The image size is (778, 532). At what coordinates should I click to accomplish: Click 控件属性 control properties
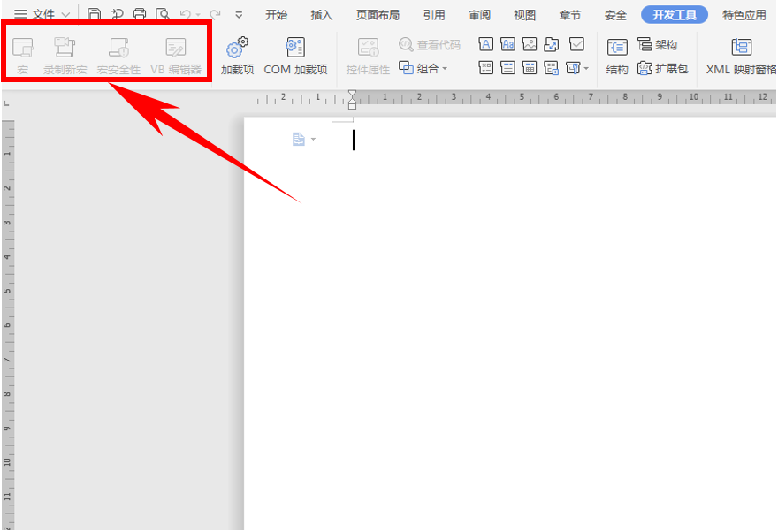(x=368, y=56)
